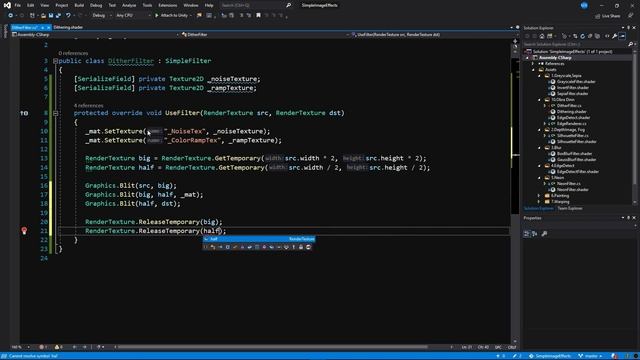Click the Solution Explorer Collapse All icon
The width and height of the screenshot is (640, 360).
coord(590,36)
